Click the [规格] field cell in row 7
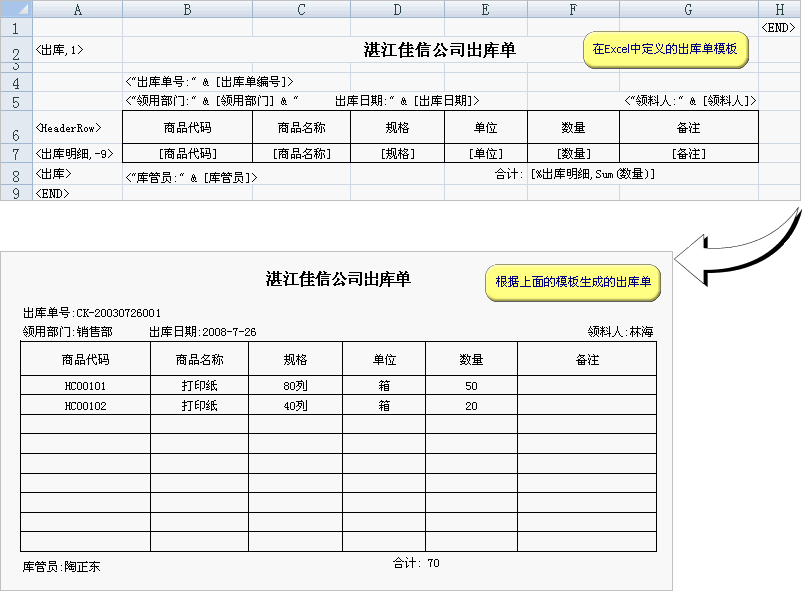 [x=397, y=153]
